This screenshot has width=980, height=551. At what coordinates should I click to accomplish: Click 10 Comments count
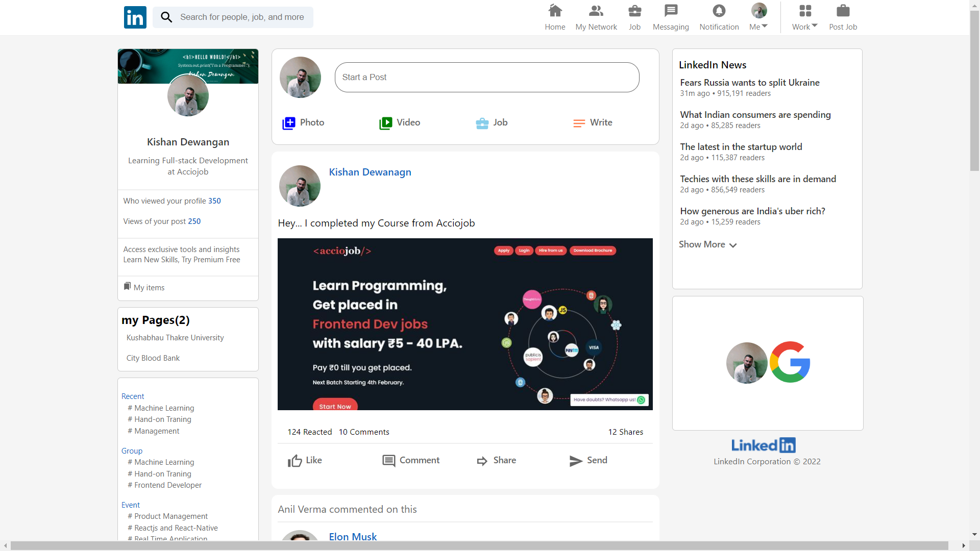364,432
